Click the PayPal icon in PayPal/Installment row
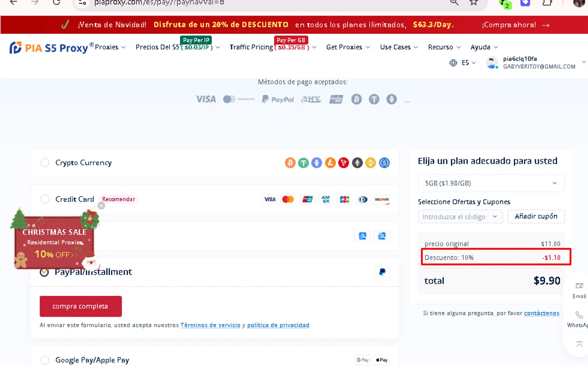This screenshot has width=588, height=366. point(382,272)
